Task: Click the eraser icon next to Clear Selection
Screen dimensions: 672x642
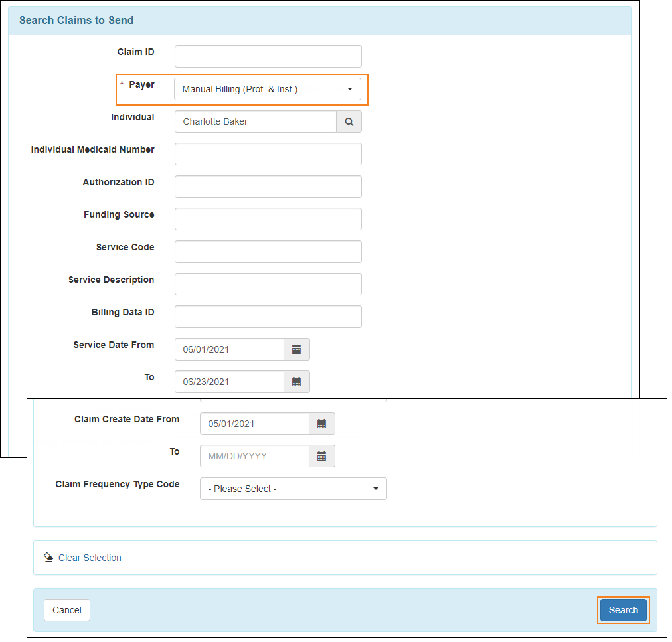Action: [x=48, y=557]
